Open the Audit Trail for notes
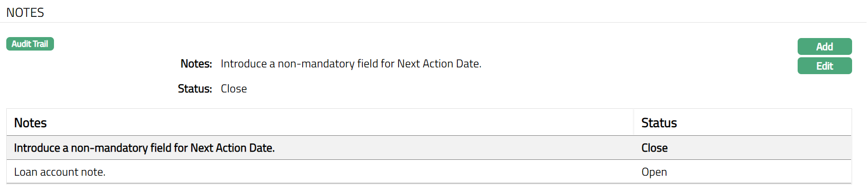This screenshot has width=868, height=194. 30,44
